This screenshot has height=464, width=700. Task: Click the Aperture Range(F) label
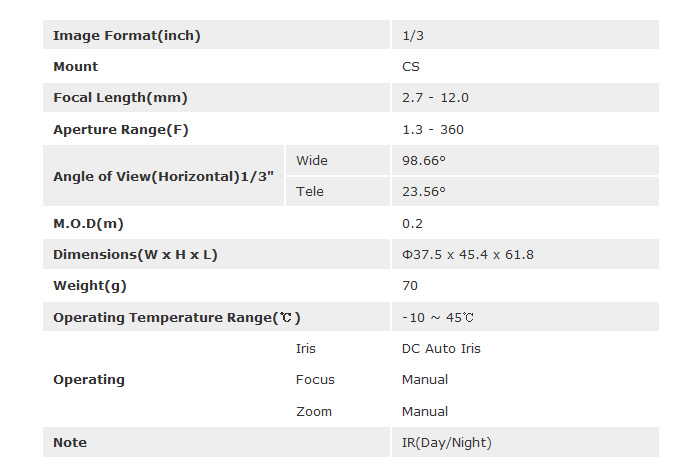click(120, 130)
